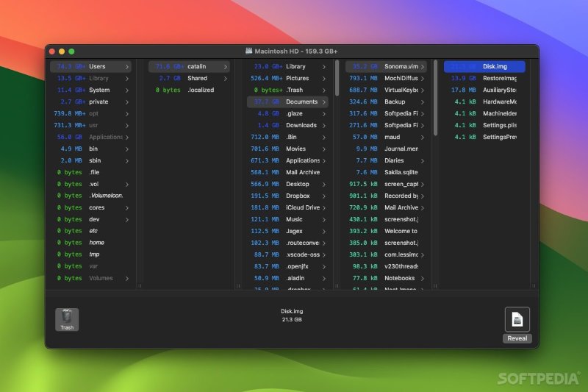Select the Pictures folder row
588x392 pixels.
click(287, 78)
